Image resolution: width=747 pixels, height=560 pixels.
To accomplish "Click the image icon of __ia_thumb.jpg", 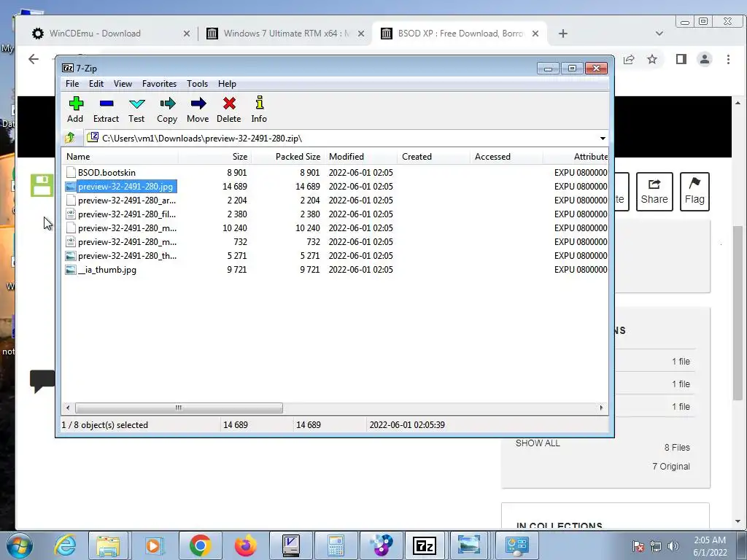I will [x=71, y=270].
